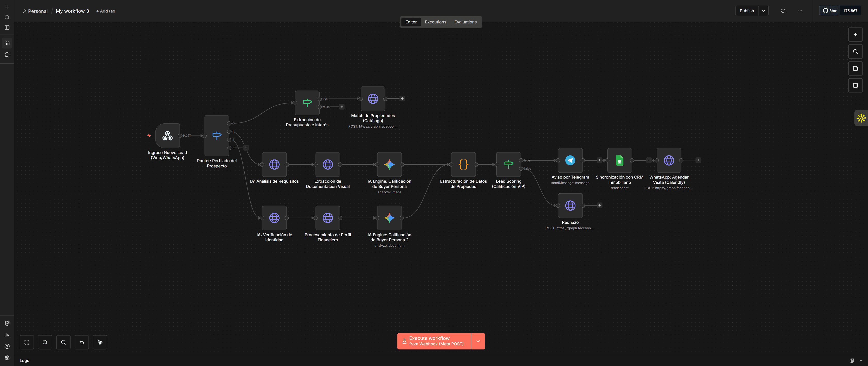Toggle the left sidebar panel icon
The image size is (868, 366).
click(x=7, y=28)
